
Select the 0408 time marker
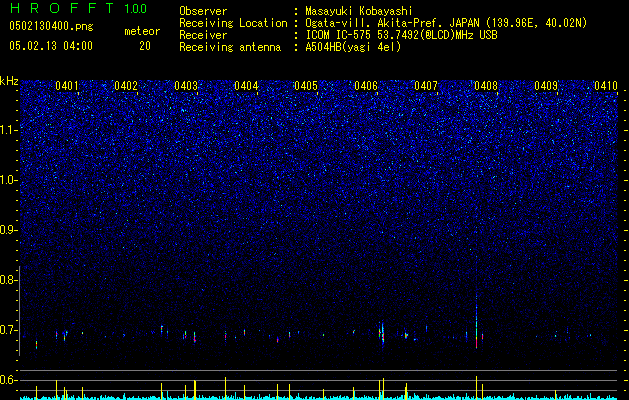click(x=486, y=86)
